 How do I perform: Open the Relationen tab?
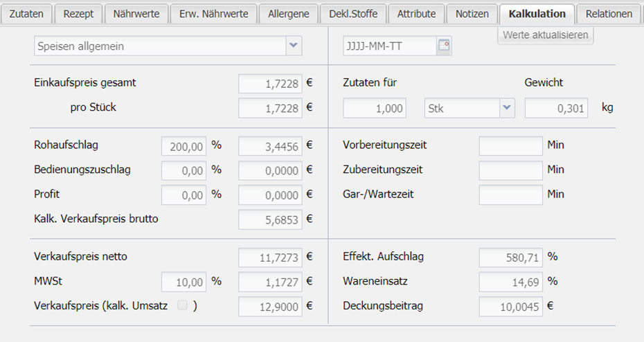pyautogui.click(x=609, y=14)
